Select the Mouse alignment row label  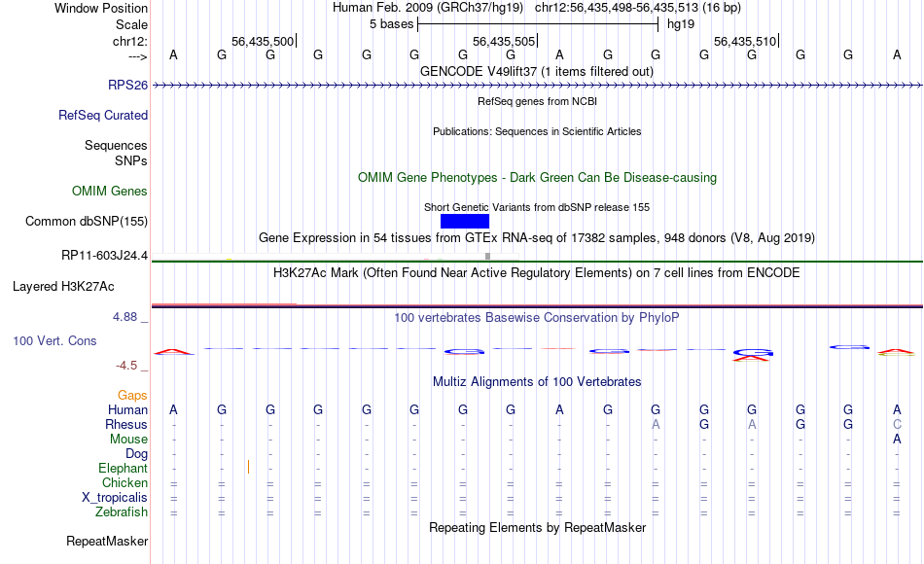128,440
